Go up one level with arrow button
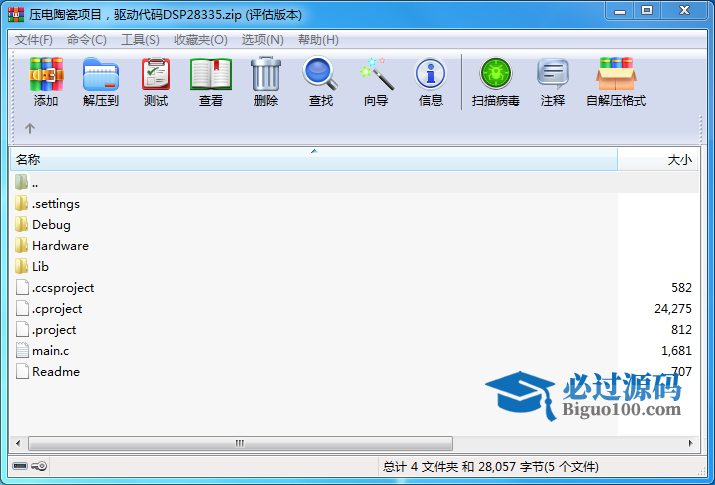Image resolution: width=715 pixels, height=485 pixels. pos(30,128)
